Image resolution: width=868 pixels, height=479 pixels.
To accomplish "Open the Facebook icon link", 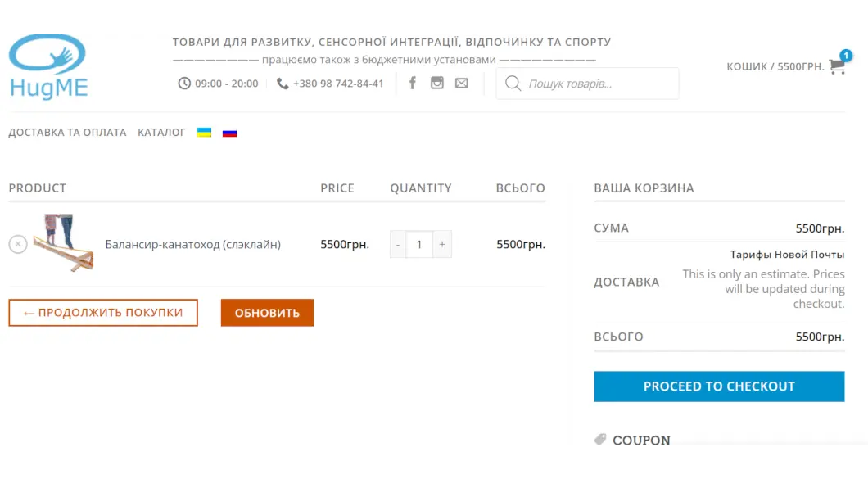I will [x=413, y=83].
